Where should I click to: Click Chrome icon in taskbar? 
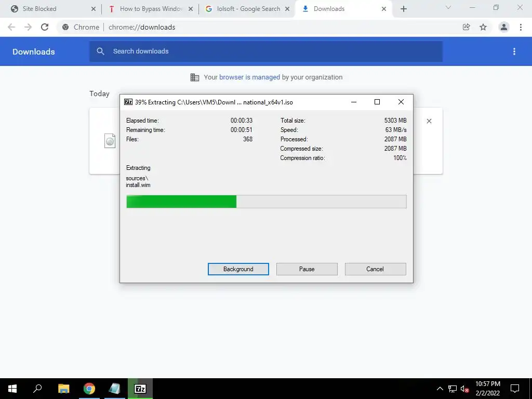click(89, 389)
